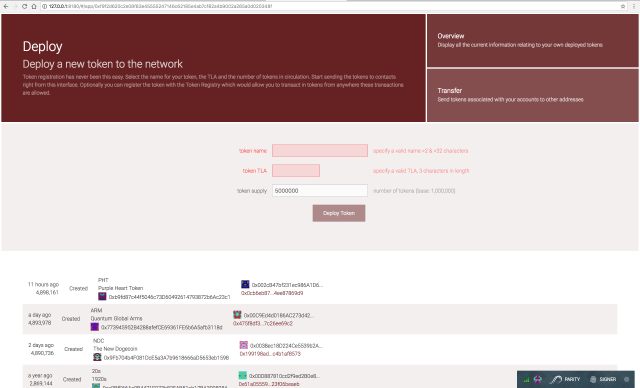Click the owner identicon in the 20s row
This screenshot has height=388, width=640.
242,375
